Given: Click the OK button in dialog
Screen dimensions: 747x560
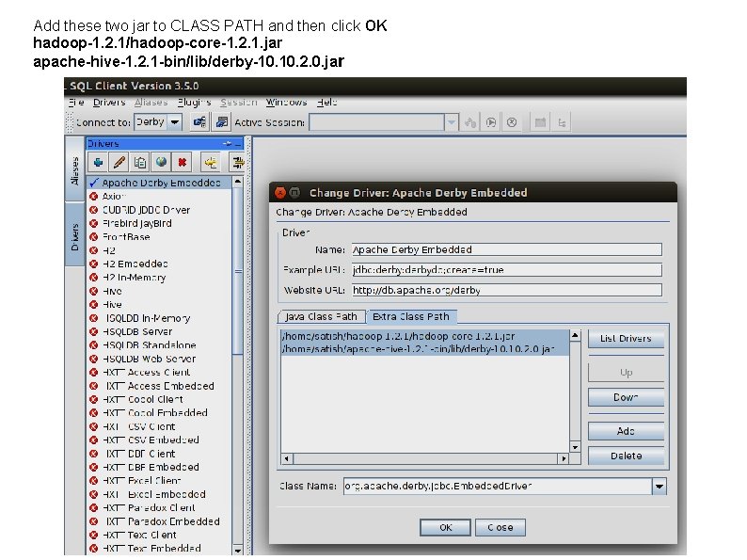Looking at the screenshot, I should click(445, 528).
